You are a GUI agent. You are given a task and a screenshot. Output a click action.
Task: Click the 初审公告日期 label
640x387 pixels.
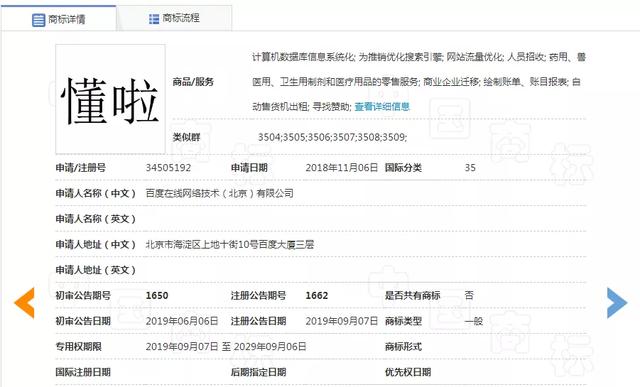coord(83,321)
